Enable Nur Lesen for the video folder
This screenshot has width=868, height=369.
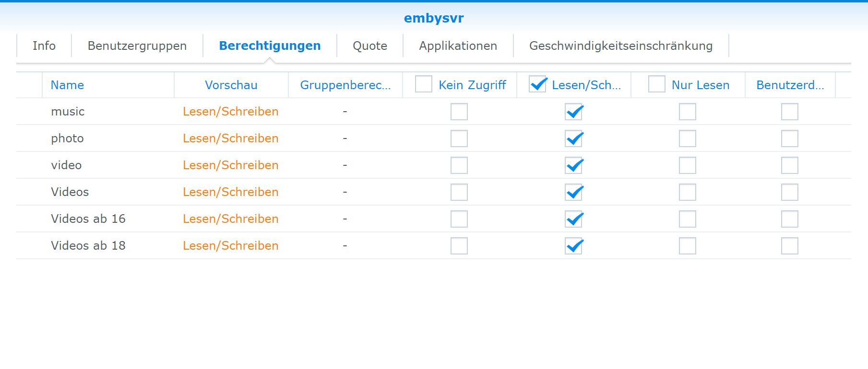[x=688, y=165]
